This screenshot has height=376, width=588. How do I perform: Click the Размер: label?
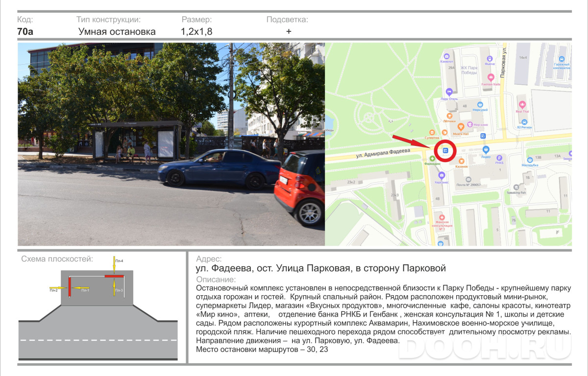point(196,20)
